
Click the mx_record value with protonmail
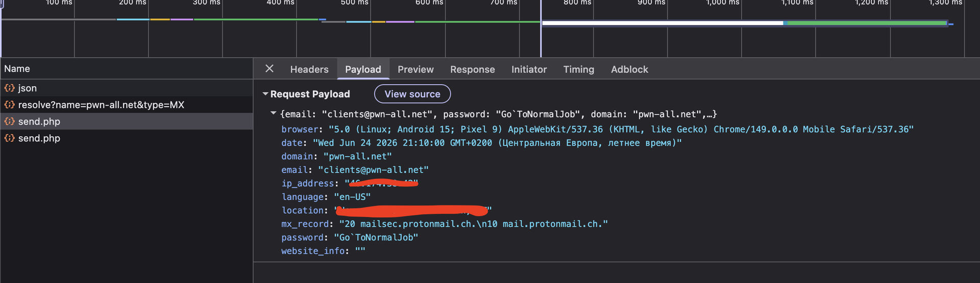pyautogui.click(x=474, y=224)
